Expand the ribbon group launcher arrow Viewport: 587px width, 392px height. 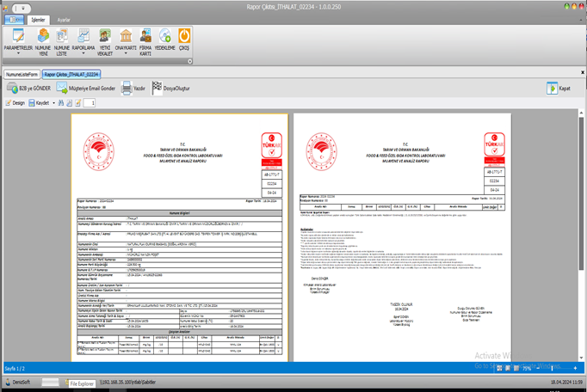[x=190, y=61]
